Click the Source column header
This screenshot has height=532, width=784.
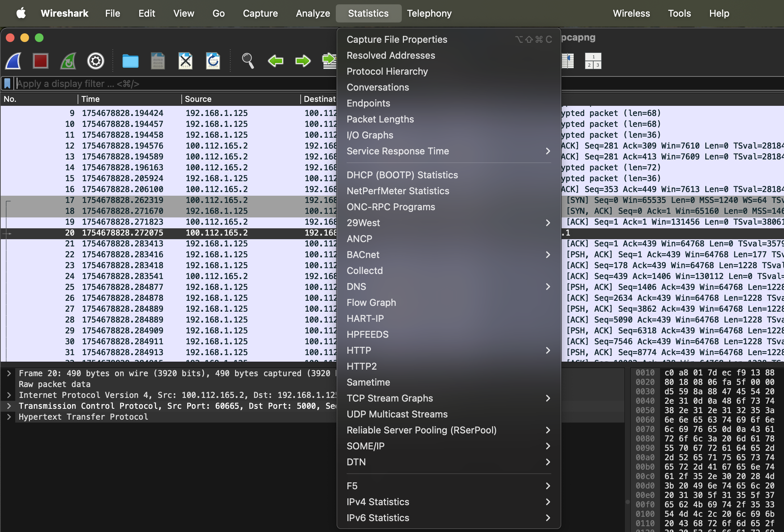coord(198,99)
